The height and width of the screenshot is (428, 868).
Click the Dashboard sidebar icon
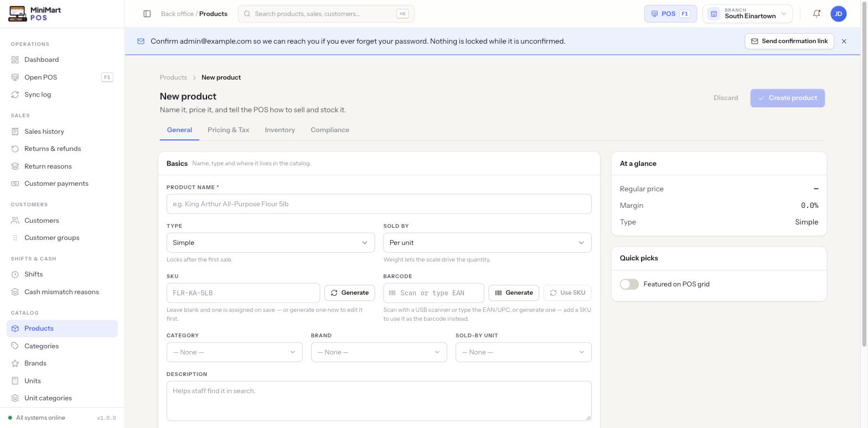[15, 60]
